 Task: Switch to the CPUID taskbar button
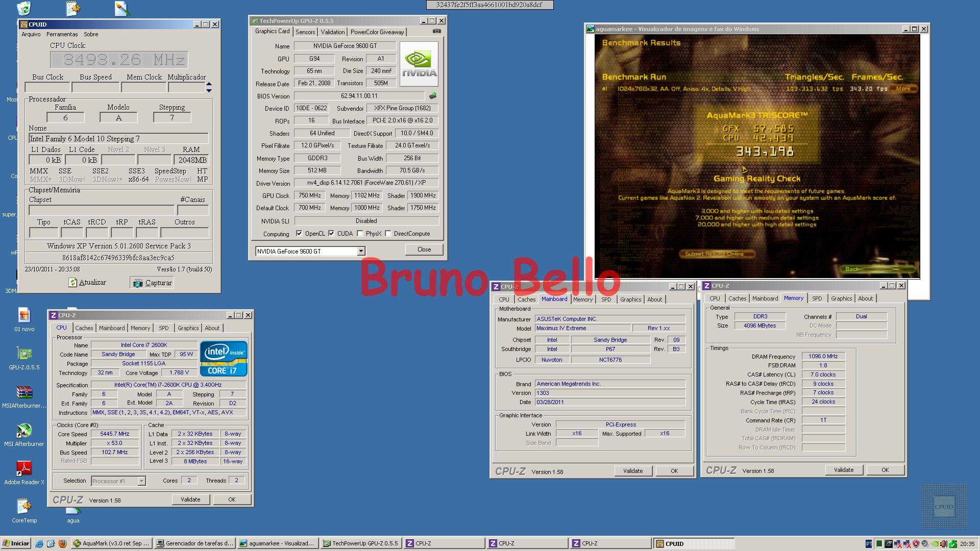[694, 543]
